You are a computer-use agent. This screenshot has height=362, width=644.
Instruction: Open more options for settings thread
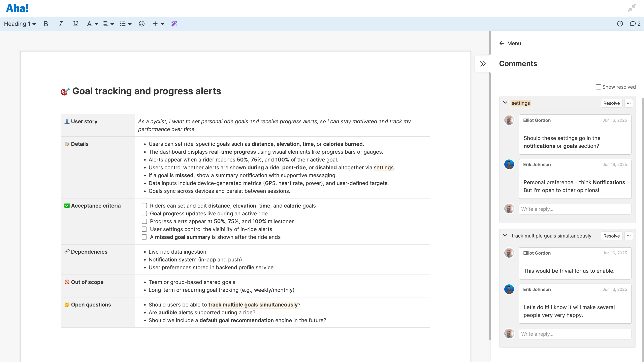pos(629,103)
